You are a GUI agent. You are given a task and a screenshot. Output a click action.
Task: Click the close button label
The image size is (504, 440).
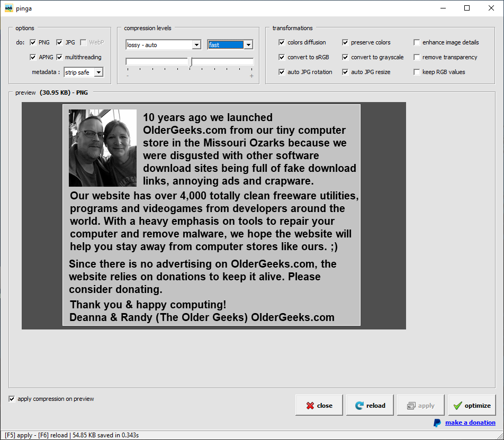point(325,406)
